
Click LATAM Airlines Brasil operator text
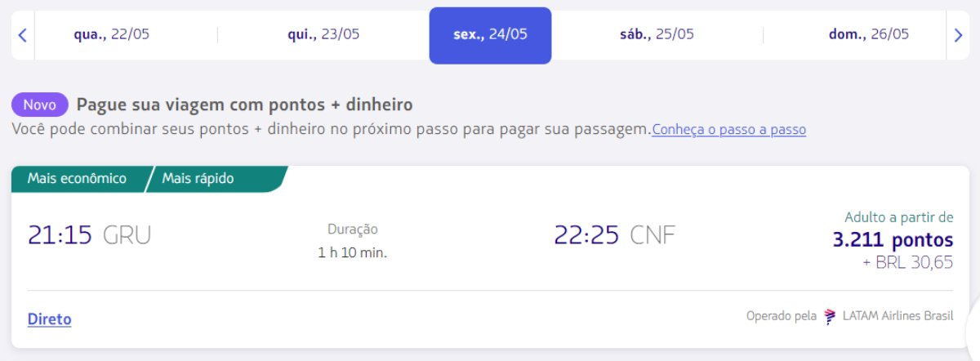coord(898,316)
